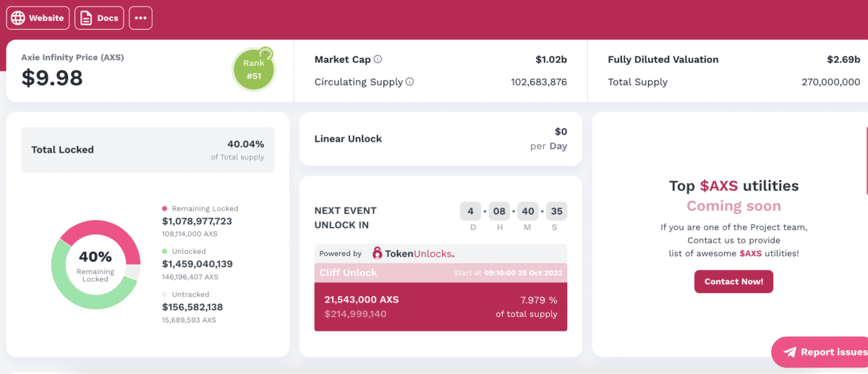Image resolution: width=868 pixels, height=374 pixels.
Task: Click the TokenUnlocks lock logo
Action: tap(378, 253)
